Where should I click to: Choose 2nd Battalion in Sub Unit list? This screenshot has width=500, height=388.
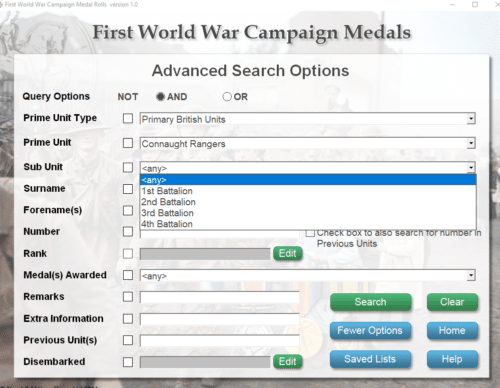[308, 202]
